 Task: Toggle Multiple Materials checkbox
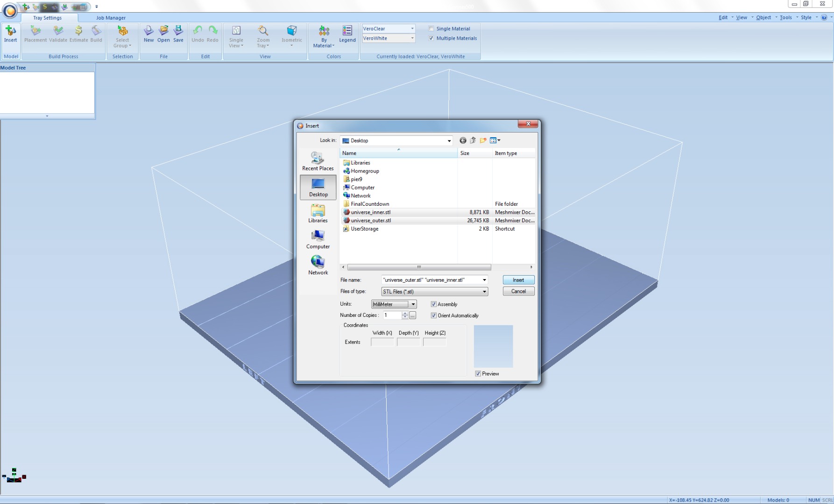tap(431, 38)
